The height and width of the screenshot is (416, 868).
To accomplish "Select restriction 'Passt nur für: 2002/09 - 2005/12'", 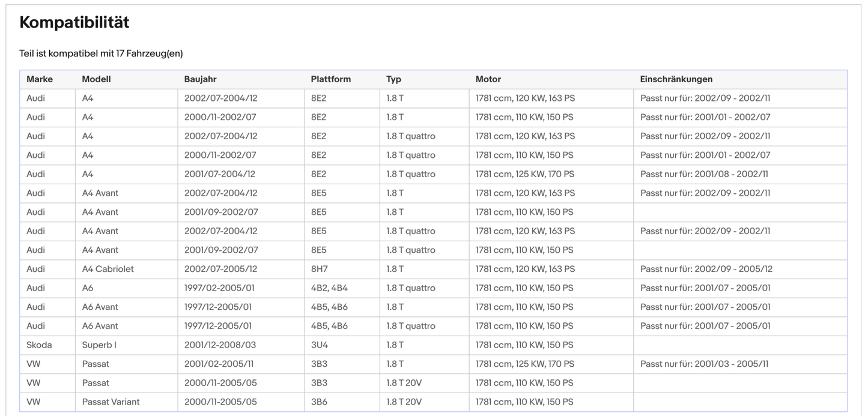I will pos(706,269).
